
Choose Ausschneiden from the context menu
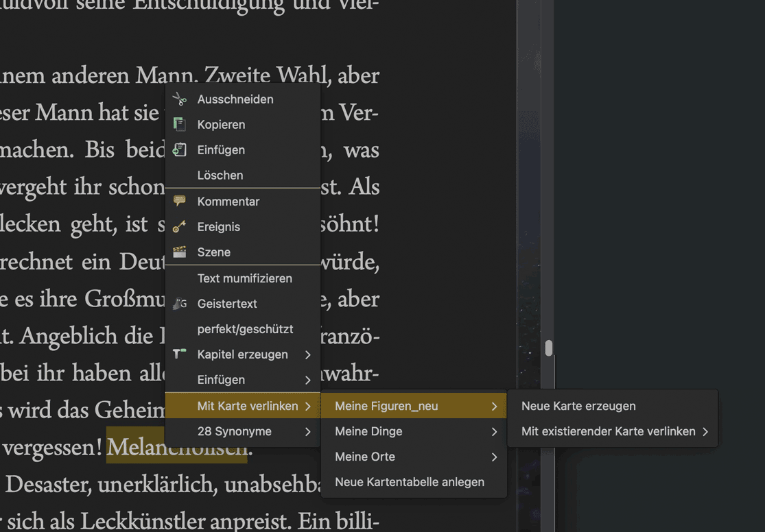(242, 99)
